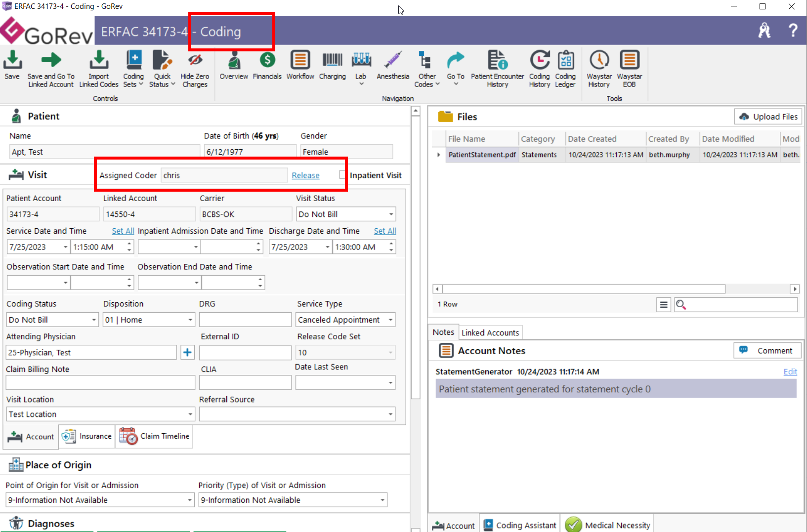Go to the Overview section
Viewport: 807px width, 532px height.
click(x=234, y=65)
